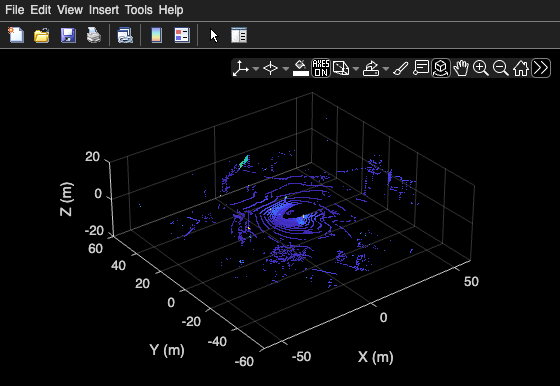Open the Insert menu

tap(104, 10)
